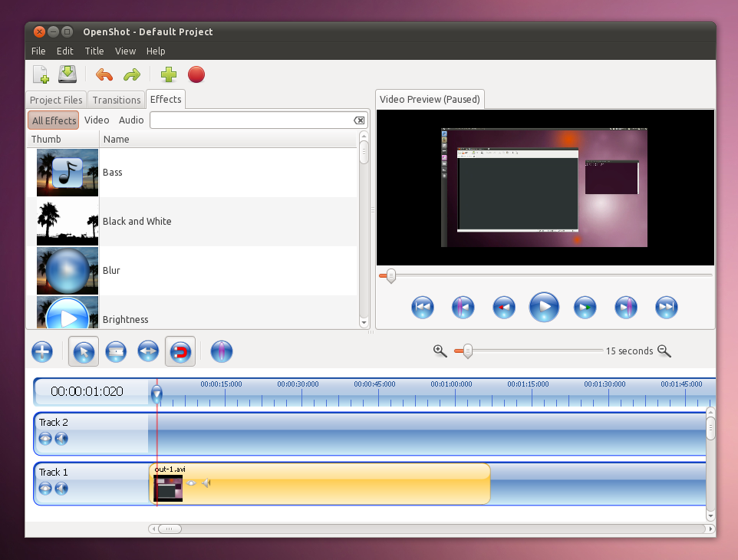
Task: Clear the effects search field icon
Action: click(x=359, y=120)
